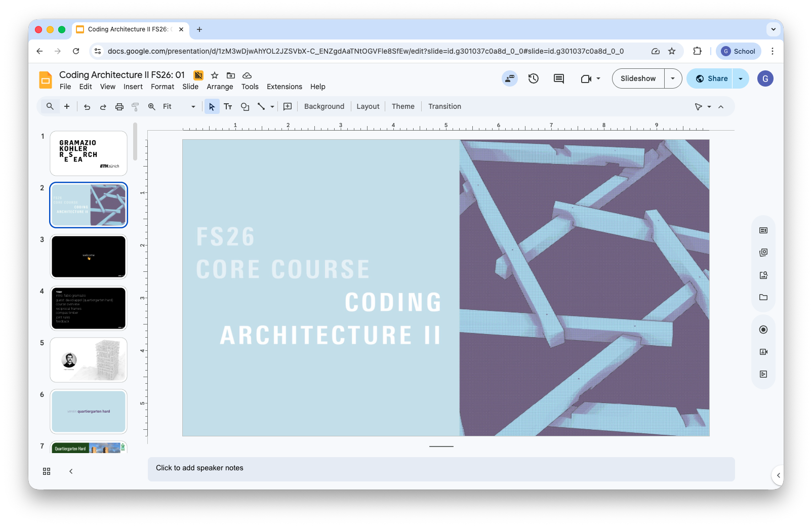Open grid view of slides

tap(47, 471)
